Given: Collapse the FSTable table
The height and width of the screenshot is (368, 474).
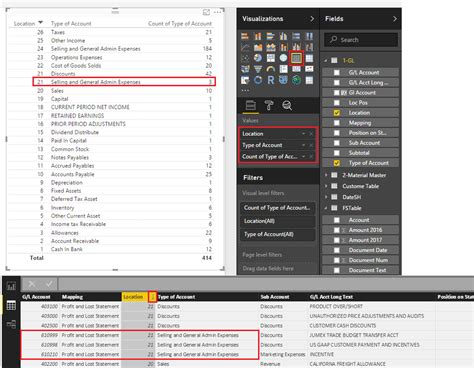Looking at the screenshot, I should (x=326, y=208).
